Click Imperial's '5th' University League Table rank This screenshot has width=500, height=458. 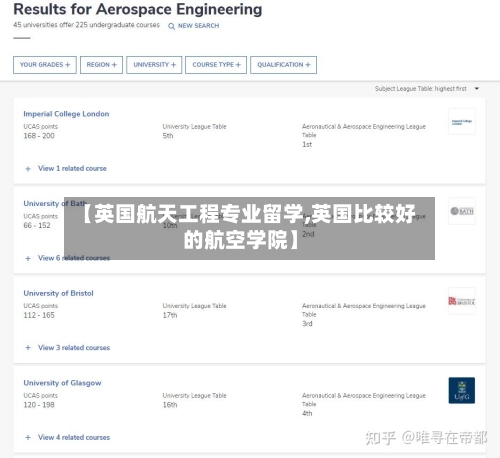[168, 136]
